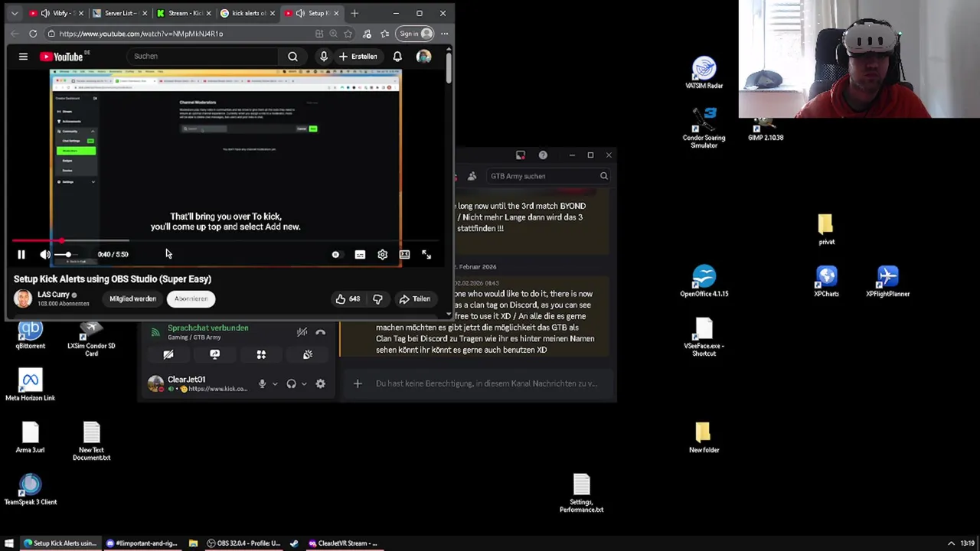Mute the YouTube video volume icon

tap(45, 254)
